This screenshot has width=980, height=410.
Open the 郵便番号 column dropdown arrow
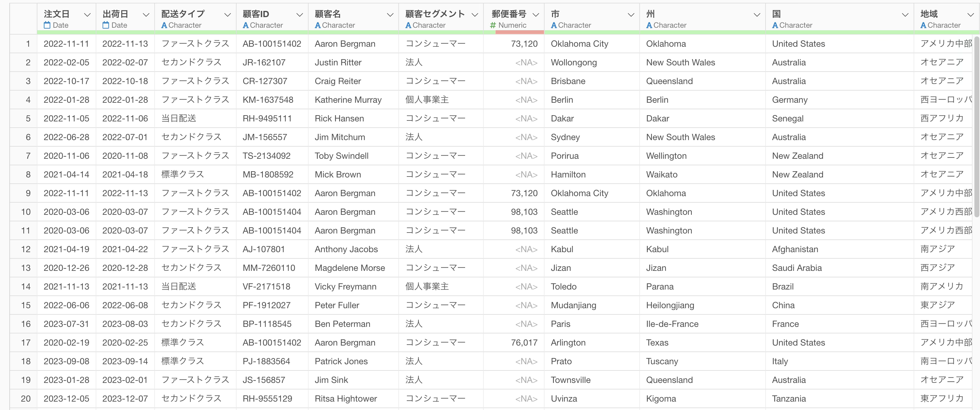(536, 15)
